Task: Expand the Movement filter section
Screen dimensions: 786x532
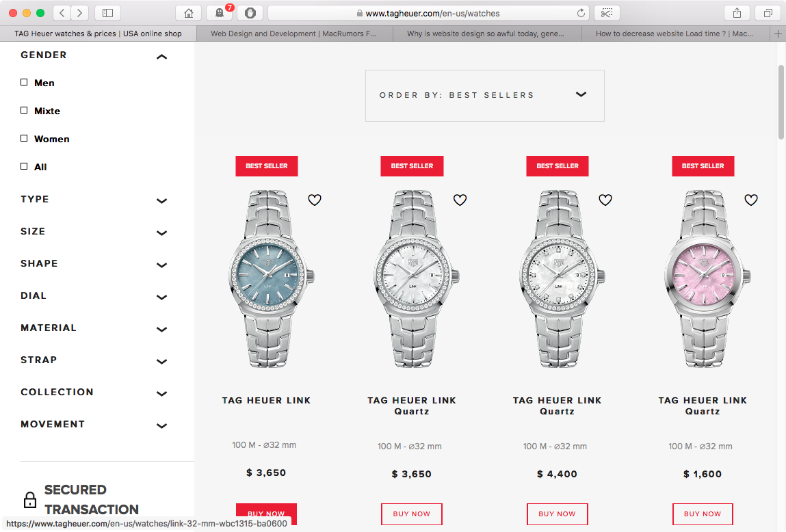Action: [94, 424]
